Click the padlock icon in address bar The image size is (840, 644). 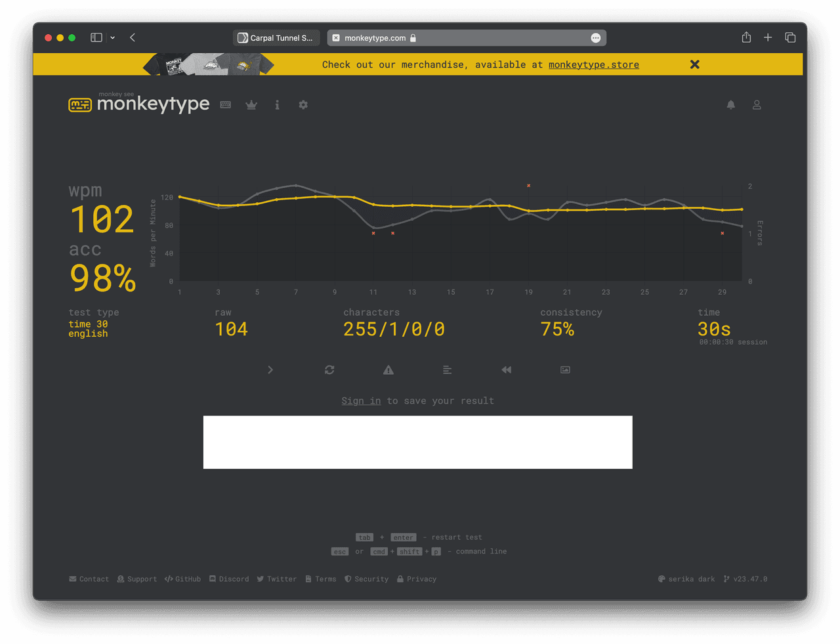pyautogui.click(x=413, y=38)
